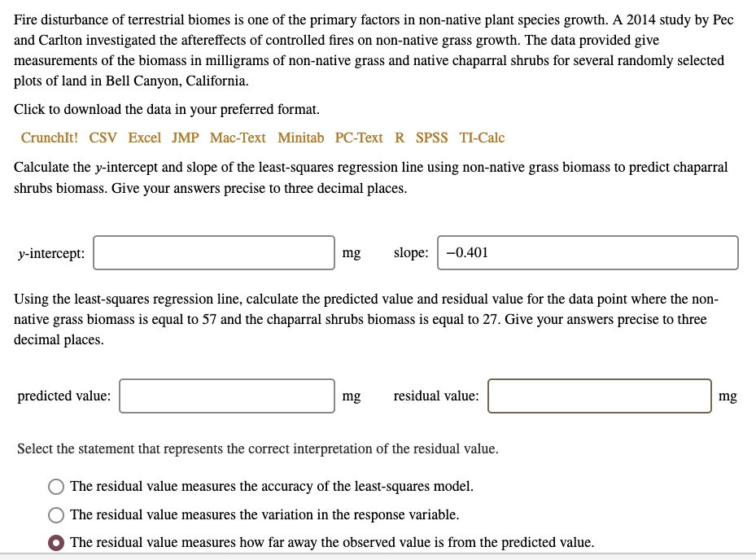Download the data as CSV
Image resolution: width=756 pixels, height=560 pixels.
pyautogui.click(x=103, y=138)
